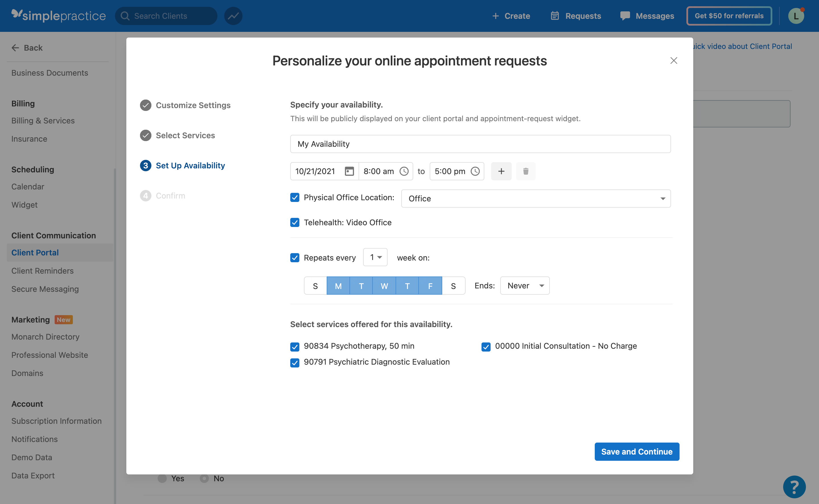Toggle Saturday in the weekly repeat selector
This screenshot has width=819, height=504.
pyautogui.click(x=454, y=285)
